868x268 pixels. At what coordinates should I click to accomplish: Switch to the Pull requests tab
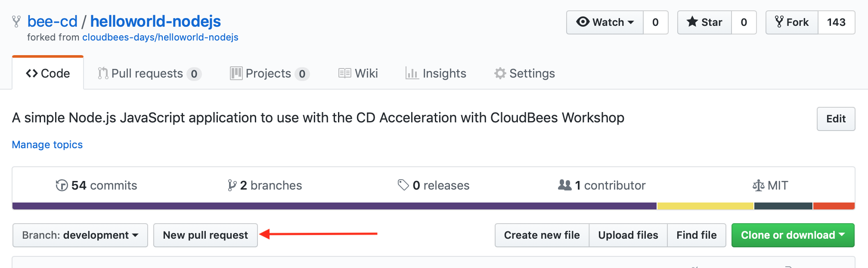click(x=149, y=74)
